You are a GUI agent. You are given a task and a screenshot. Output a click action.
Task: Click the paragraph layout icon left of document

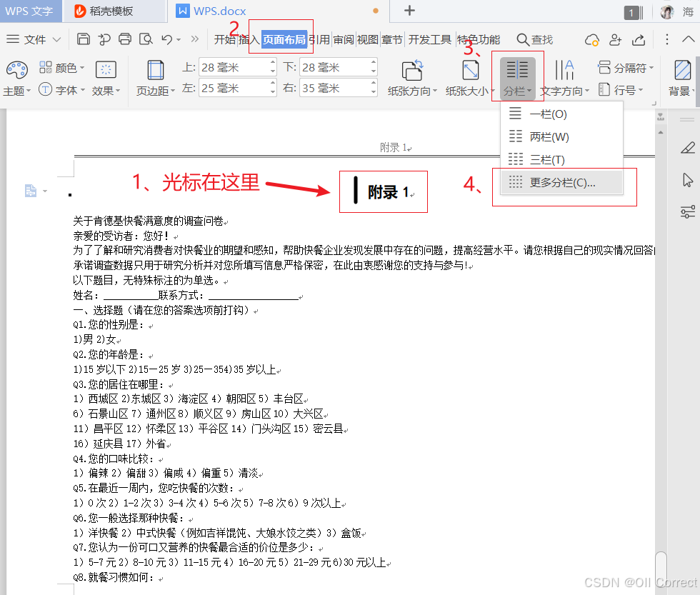31,191
